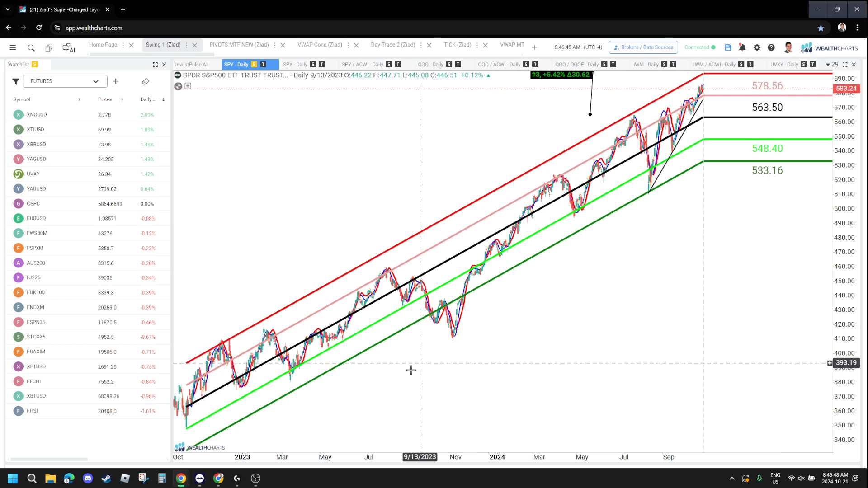Open PIVOTS MTF NEW tab options dots

click(x=274, y=45)
